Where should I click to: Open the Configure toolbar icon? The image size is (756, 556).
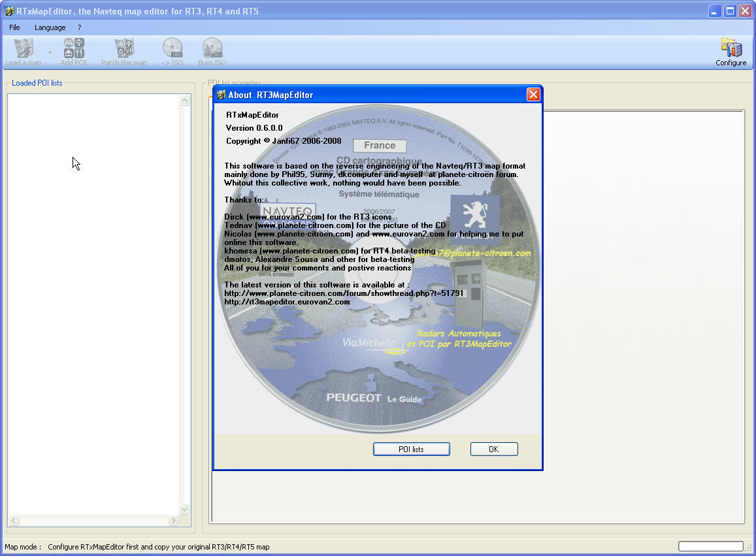(731, 52)
